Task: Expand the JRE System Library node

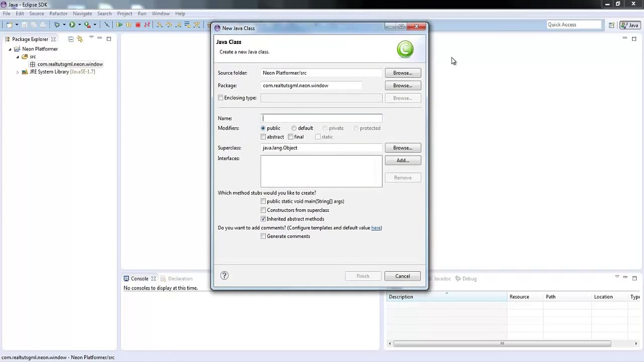Action: click(17, 72)
